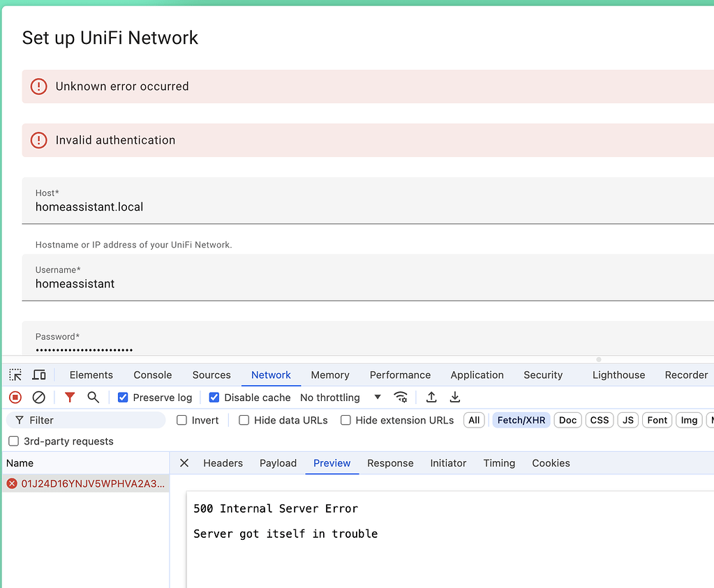Uncheck Disable cache
The height and width of the screenshot is (588, 714).
[x=214, y=397]
